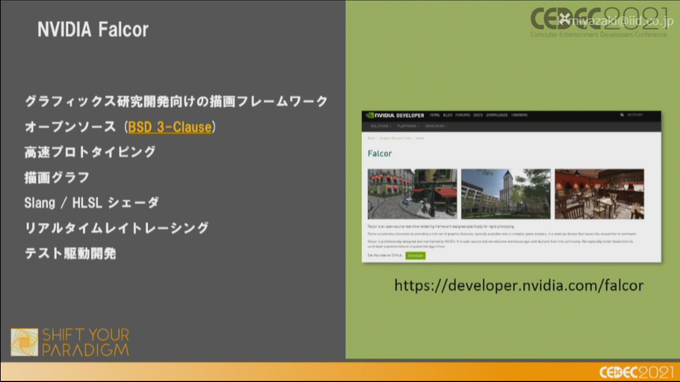680x382 pixels.
Task: Open the developer.nvidia.com/falcor URL
Action: pyautogui.click(x=519, y=286)
